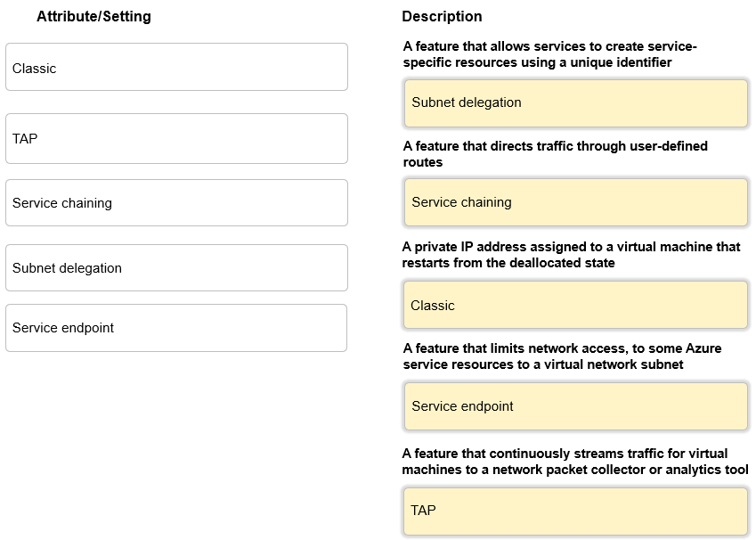This screenshot has width=756, height=540.
Task: Click the description about limiting network access
Action: 562,356
